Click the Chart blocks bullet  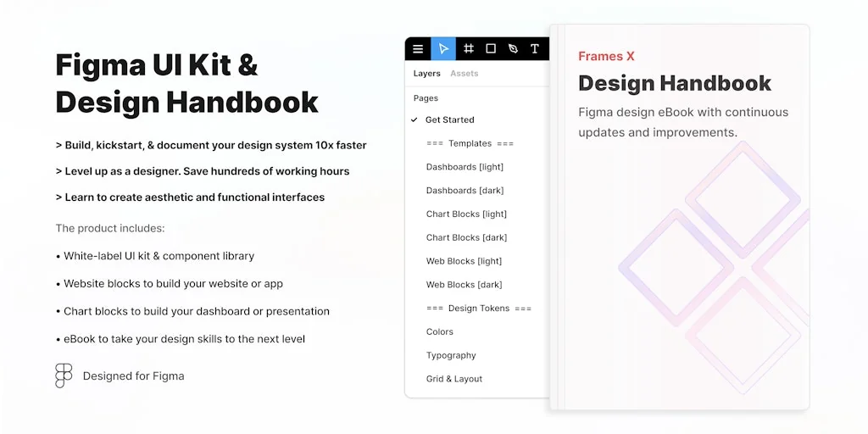192,311
